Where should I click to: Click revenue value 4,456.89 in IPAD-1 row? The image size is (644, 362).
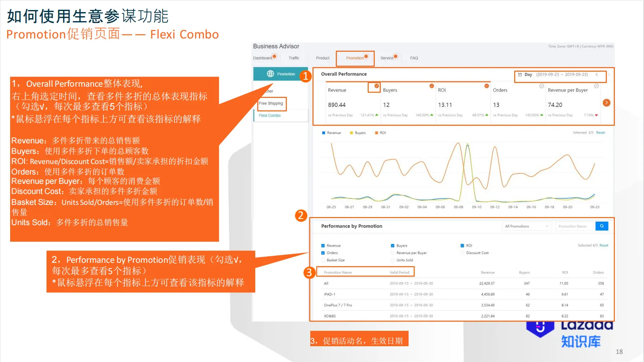[488, 294]
